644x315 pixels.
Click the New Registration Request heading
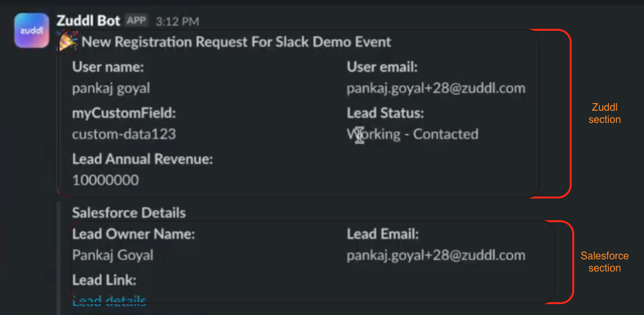[236, 43]
